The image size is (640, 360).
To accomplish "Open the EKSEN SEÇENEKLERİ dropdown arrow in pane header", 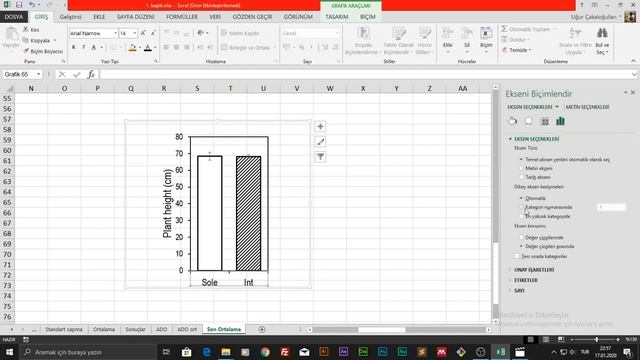I will pyautogui.click(x=557, y=107).
